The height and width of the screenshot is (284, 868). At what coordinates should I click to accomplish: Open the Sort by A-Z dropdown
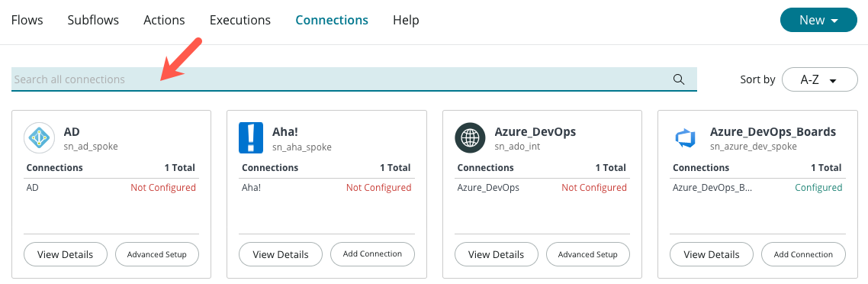[820, 79]
